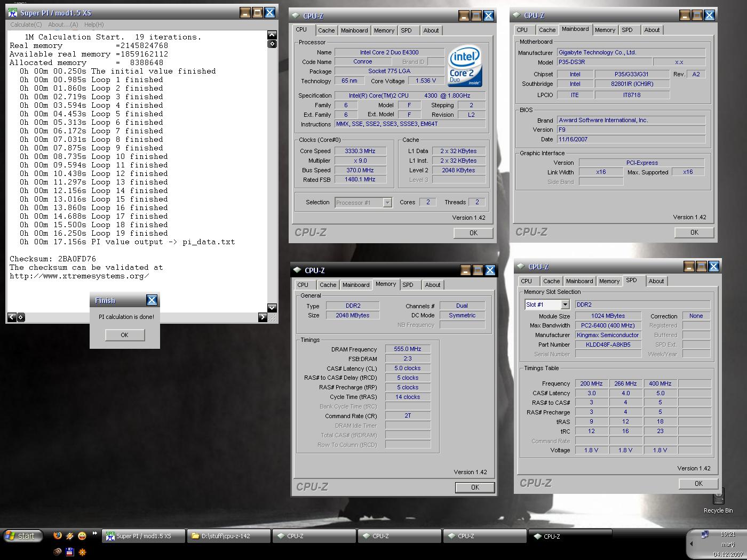Viewport: 747px width, 560px height.
Task: Click the Intel Core 2 Duo E4300 name field
Action: coord(390,52)
